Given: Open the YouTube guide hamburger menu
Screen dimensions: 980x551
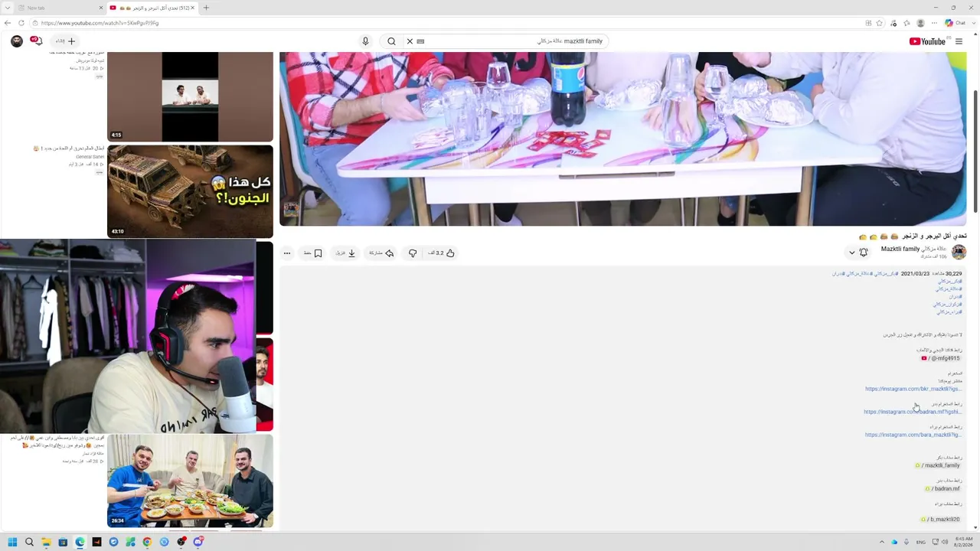Looking at the screenshot, I should tap(959, 41).
